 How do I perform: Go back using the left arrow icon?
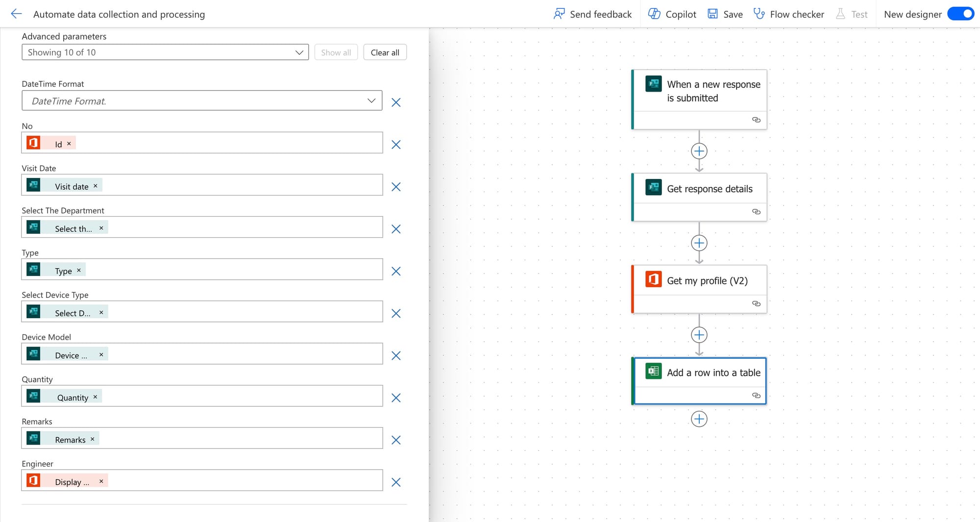[16, 14]
